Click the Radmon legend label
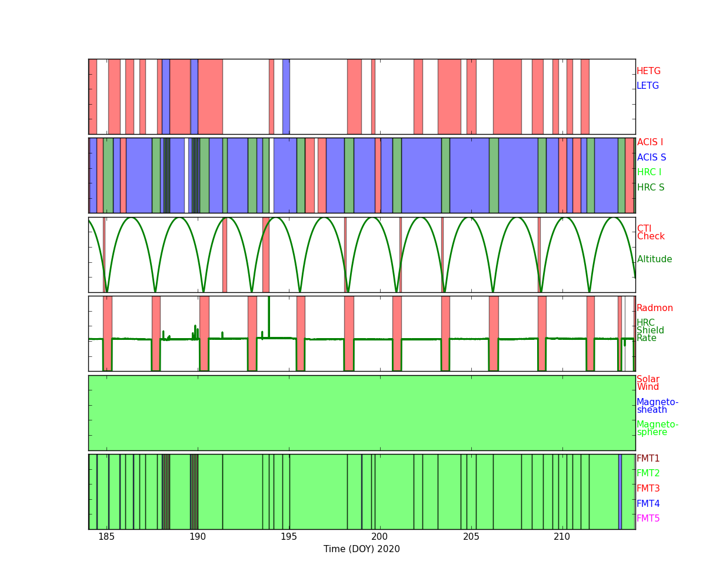The width and height of the screenshot is (706, 588). coord(654,308)
